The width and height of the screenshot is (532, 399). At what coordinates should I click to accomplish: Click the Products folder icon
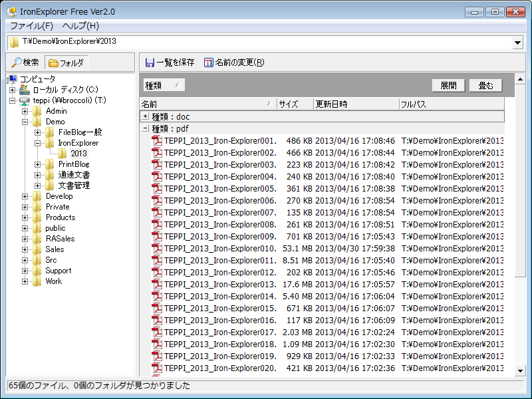(37, 217)
